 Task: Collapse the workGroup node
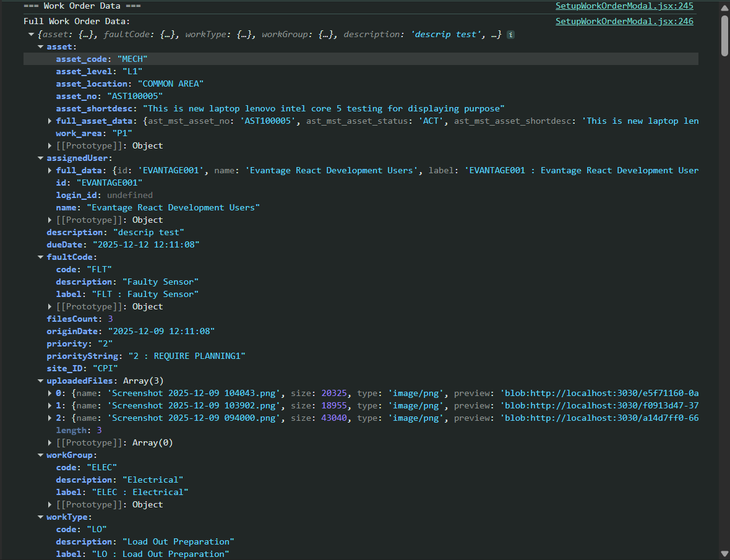41,455
